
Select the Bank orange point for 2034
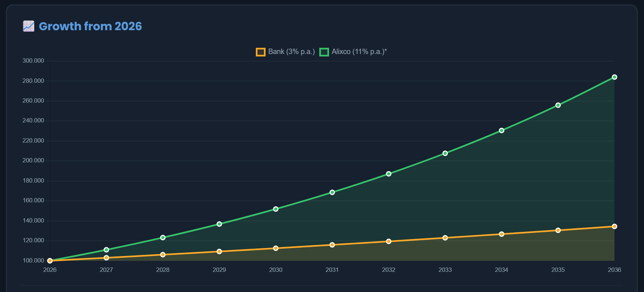coord(502,234)
